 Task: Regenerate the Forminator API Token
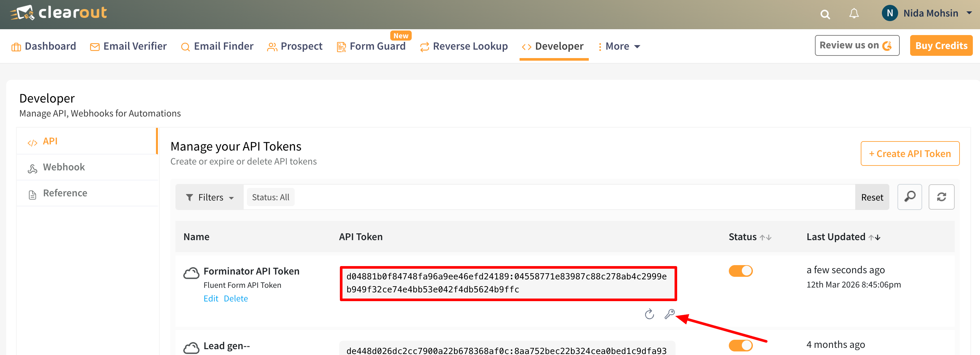pos(649,315)
